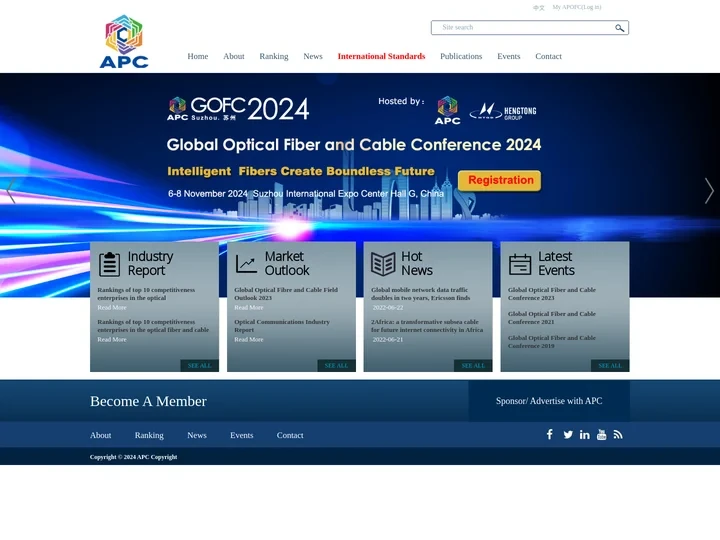
Task: Open News link in the footer
Action: pos(197,435)
